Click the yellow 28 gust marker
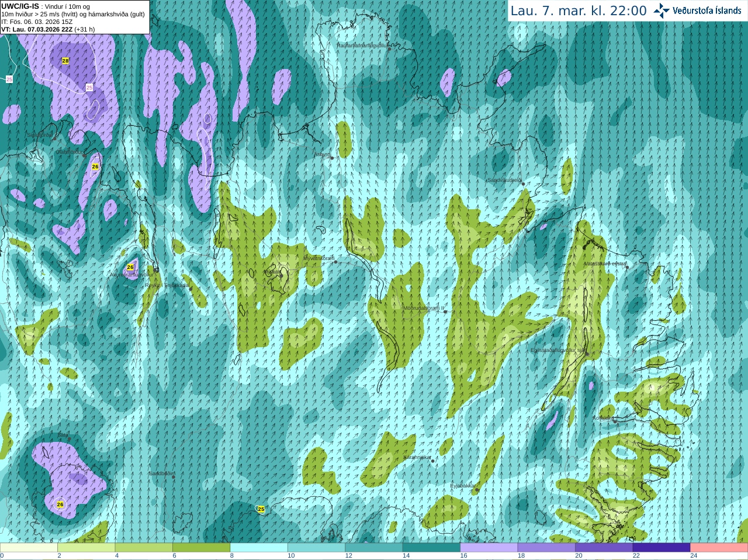 [x=65, y=61]
